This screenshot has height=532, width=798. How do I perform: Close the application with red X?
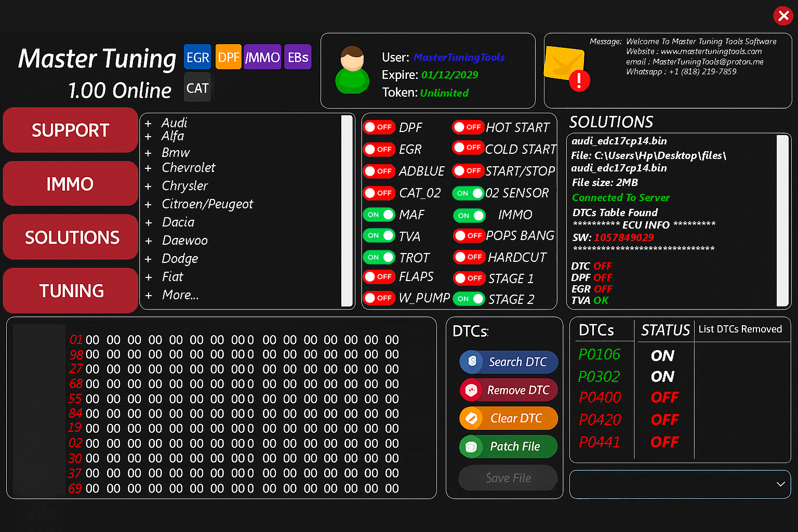click(783, 16)
